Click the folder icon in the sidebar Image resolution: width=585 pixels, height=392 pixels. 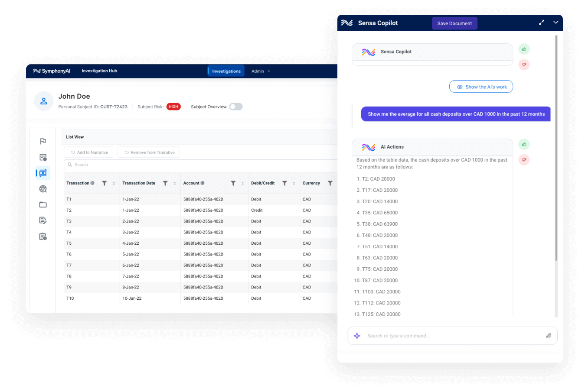click(43, 204)
